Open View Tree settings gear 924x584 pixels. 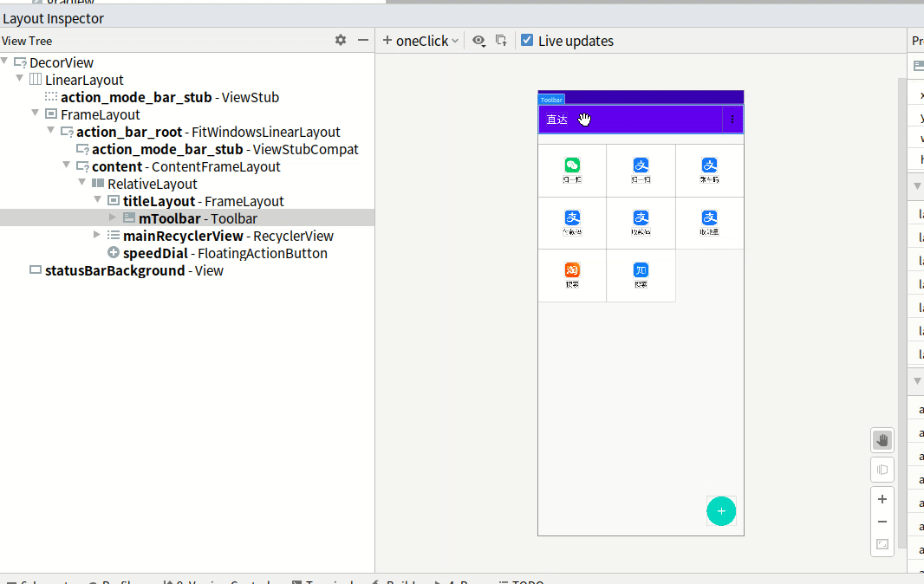coord(341,40)
